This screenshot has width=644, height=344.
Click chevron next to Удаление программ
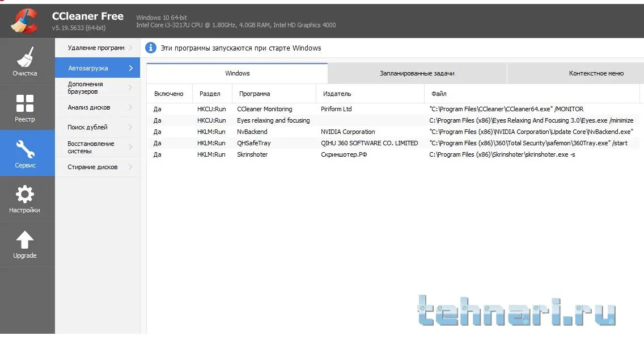pos(130,48)
